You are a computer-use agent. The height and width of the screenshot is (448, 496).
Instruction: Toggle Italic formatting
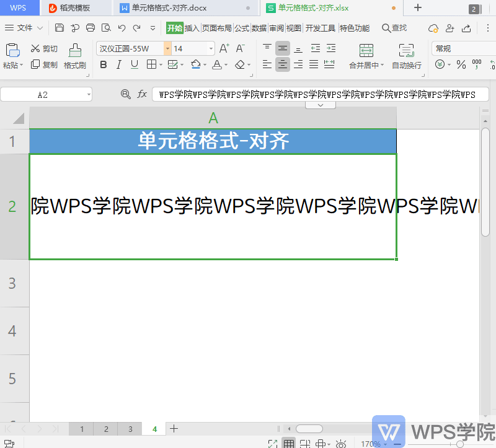pyautogui.click(x=118, y=65)
